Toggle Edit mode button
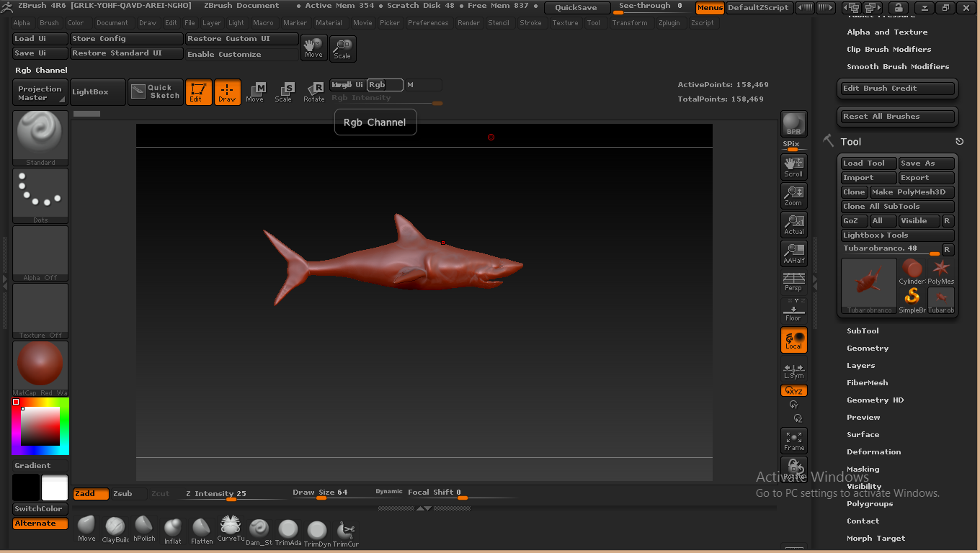Image resolution: width=980 pixels, height=553 pixels. [x=199, y=92]
